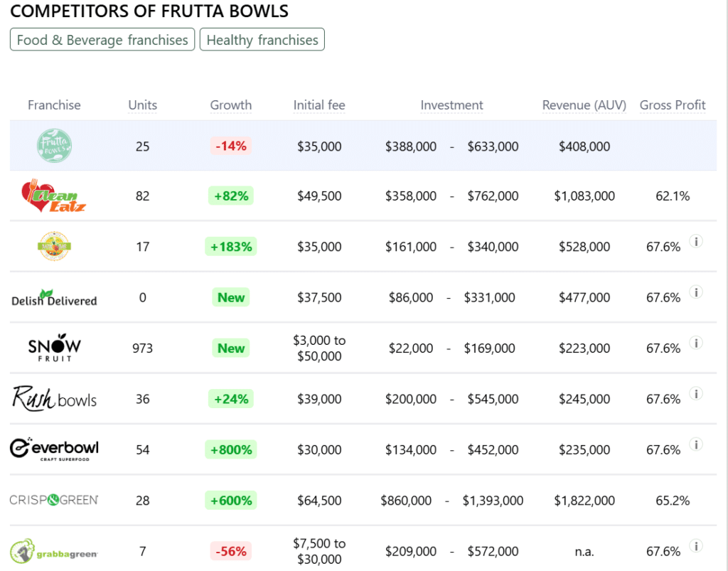Show gross profit info for $528,000 revenue row

click(x=696, y=241)
